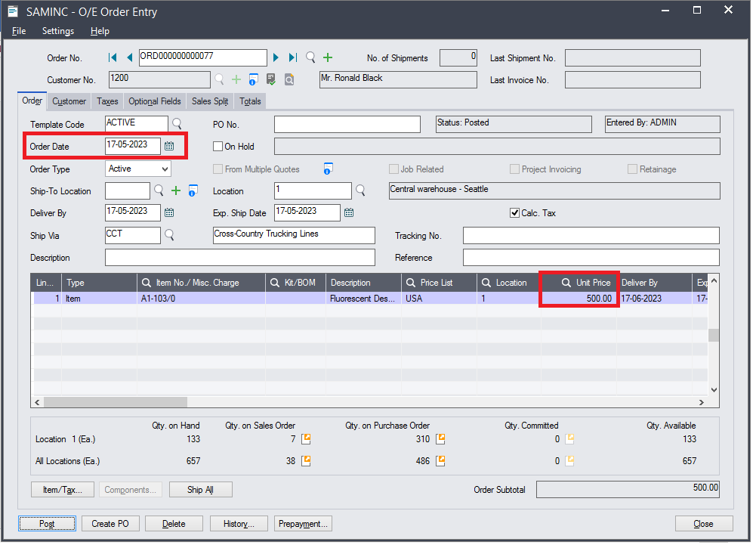Open From Multiple Quotes drill-down icon
This screenshot has height=545, width=756.
coord(328,169)
